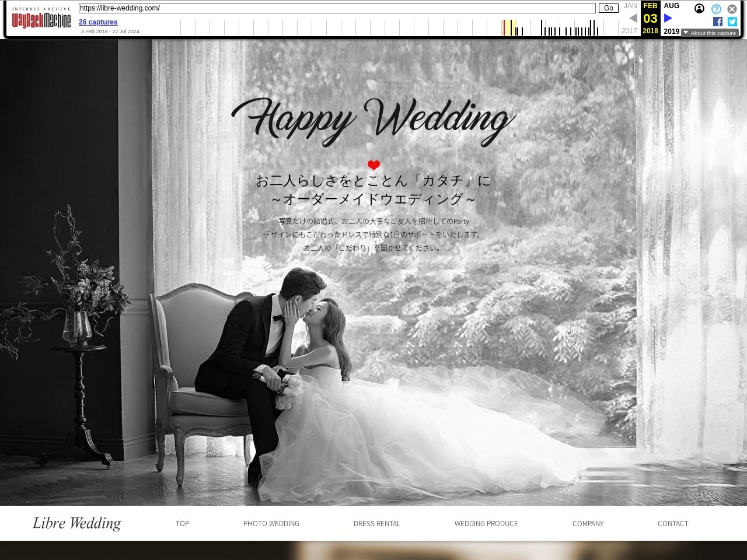
Task: Jump to AUG capture month
Action: (672, 6)
